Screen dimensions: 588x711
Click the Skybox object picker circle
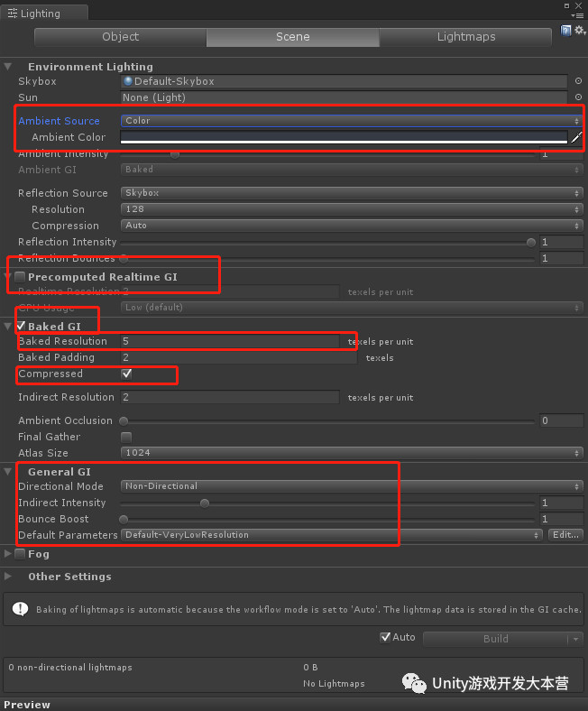click(578, 81)
